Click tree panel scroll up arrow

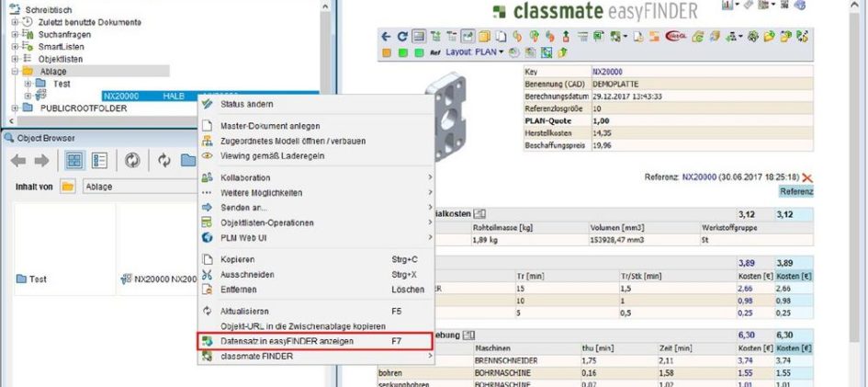coord(325,5)
